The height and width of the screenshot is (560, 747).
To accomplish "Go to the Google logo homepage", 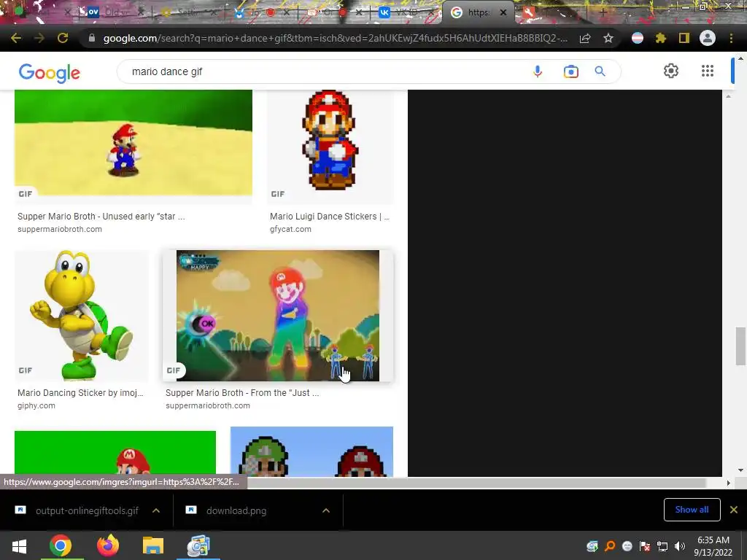I will 50,72.
